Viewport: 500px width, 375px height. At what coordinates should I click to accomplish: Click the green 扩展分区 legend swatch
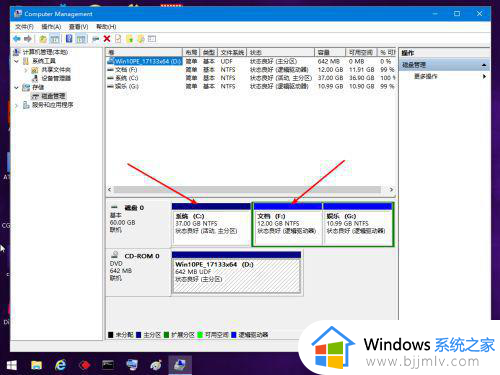coord(167,335)
